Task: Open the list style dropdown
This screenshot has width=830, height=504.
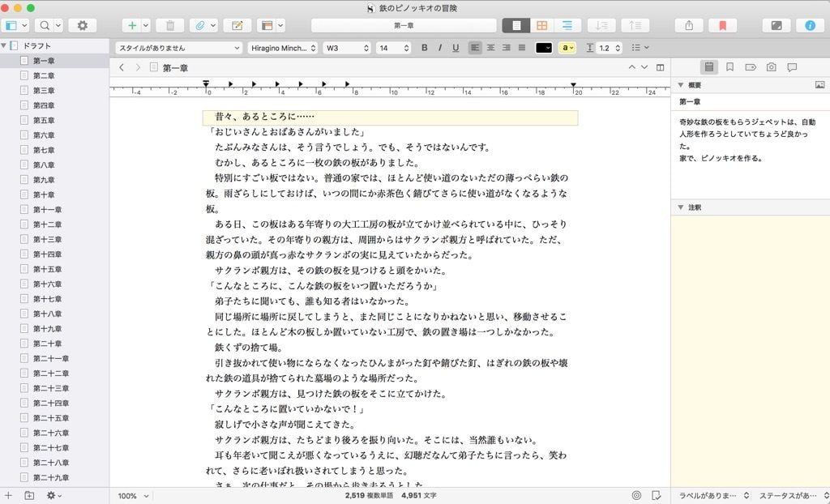Action: pos(640,48)
